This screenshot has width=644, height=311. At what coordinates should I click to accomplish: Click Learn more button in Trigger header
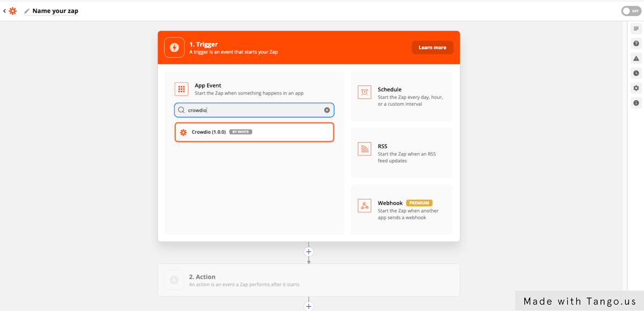[433, 48]
